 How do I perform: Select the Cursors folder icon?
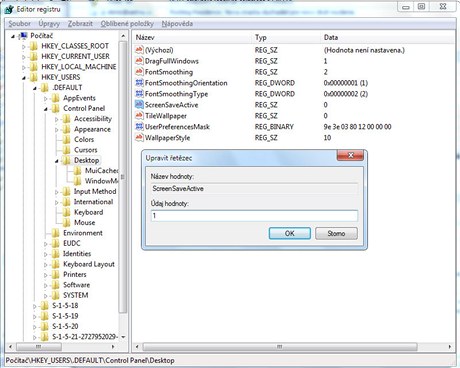[x=67, y=150]
